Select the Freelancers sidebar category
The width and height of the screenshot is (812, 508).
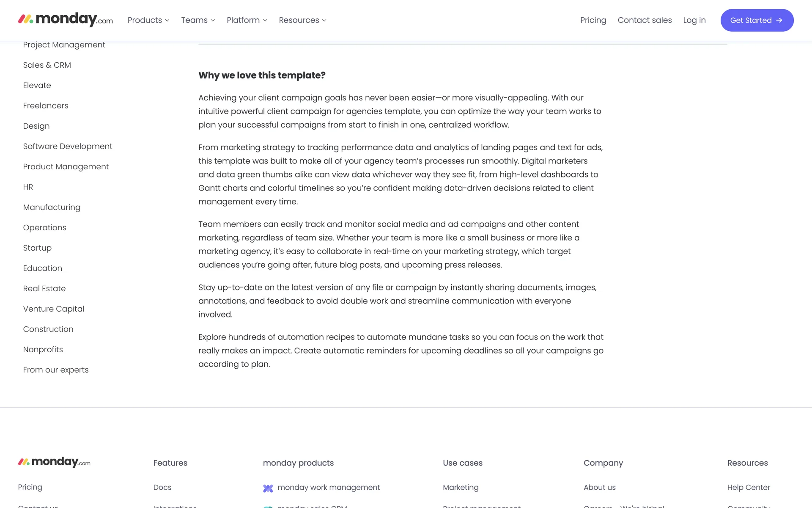46,106
